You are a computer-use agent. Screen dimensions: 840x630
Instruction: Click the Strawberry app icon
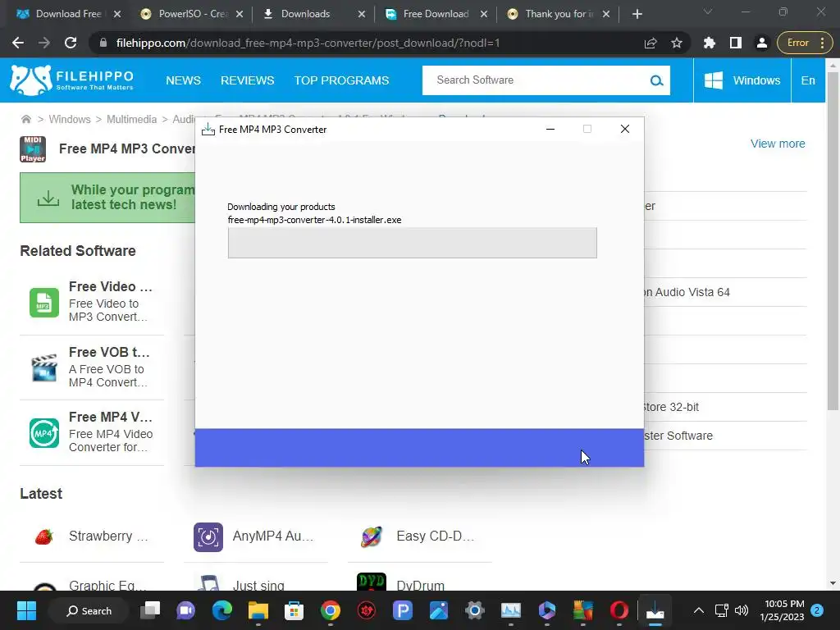pos(44,536)
